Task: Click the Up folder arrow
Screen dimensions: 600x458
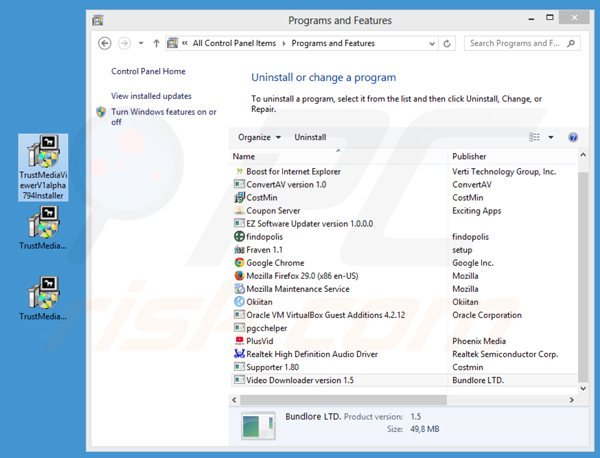Action: coord(155,43)
